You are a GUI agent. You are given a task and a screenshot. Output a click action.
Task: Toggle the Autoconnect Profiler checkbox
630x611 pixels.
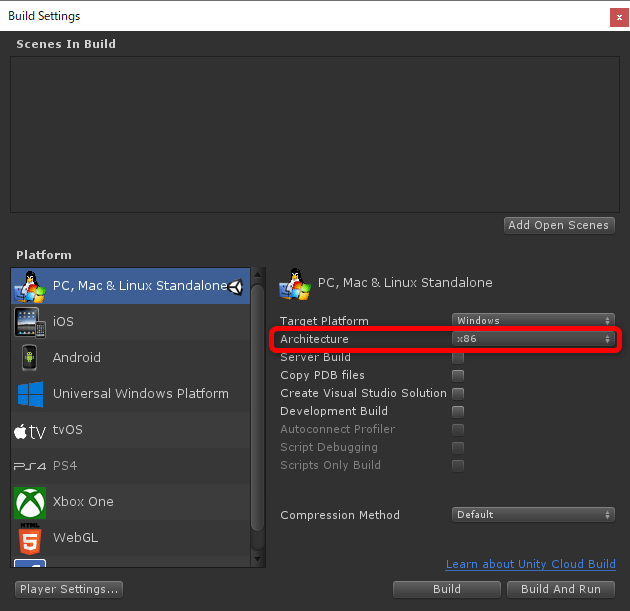point(458,429)
